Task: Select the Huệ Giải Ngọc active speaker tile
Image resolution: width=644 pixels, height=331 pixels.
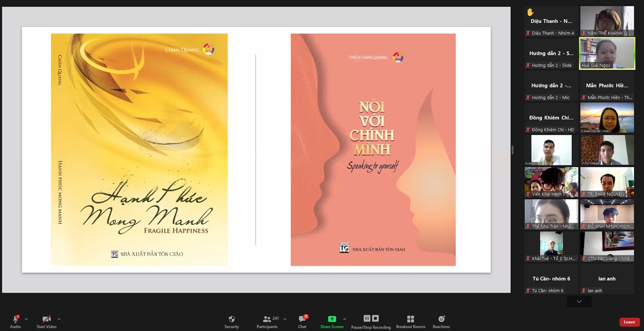Action: click(607, 53)
